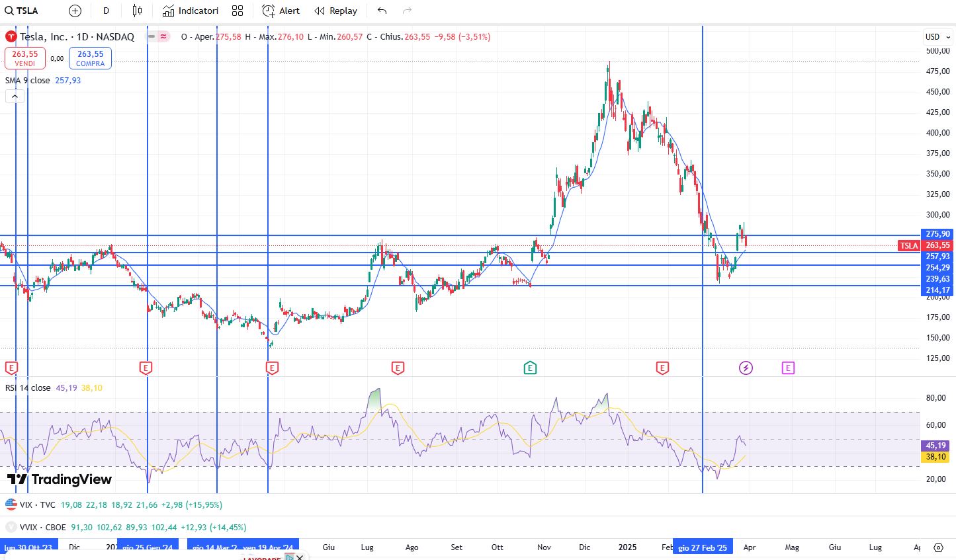Toggle the grey dash market status icon
The image size is (956, 560).
[152, 37]
